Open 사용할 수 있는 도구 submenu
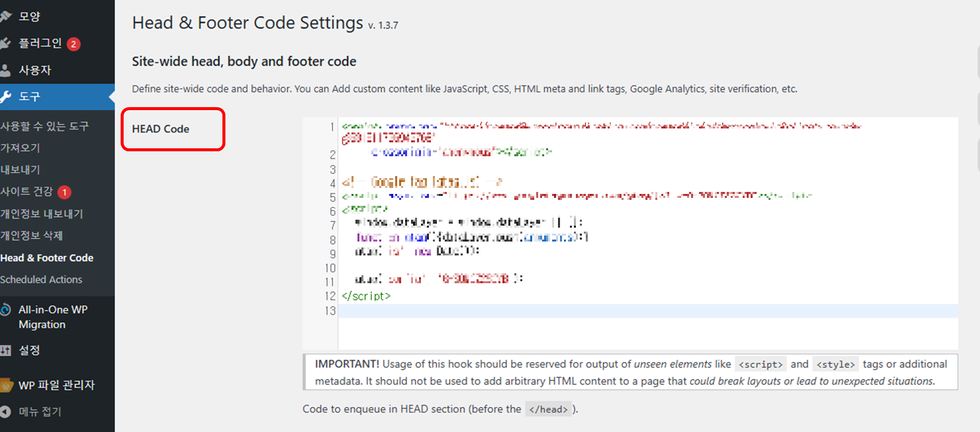The width and height of the screenshot is (980, 432). (x=45, y=126)
